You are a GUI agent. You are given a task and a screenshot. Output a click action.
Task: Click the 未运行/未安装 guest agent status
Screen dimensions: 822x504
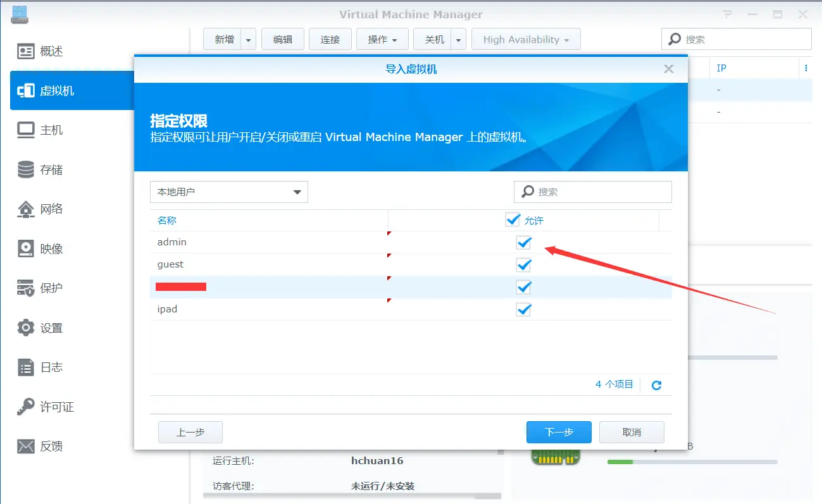coord(382,486)
